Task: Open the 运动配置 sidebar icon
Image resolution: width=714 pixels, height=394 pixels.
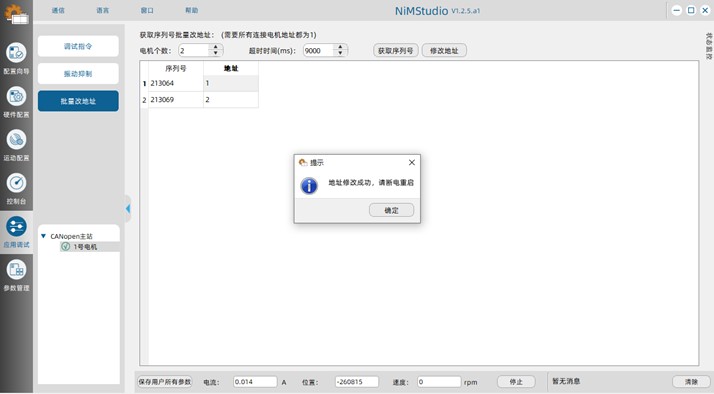Action: 16,140
